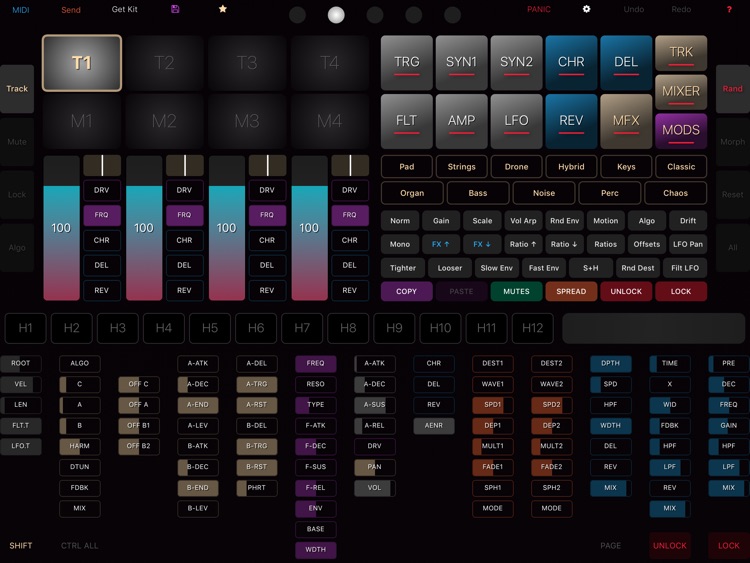Click the purple WDTH box at bottom
Screen dimensions: 750x563
click(315, 550)
